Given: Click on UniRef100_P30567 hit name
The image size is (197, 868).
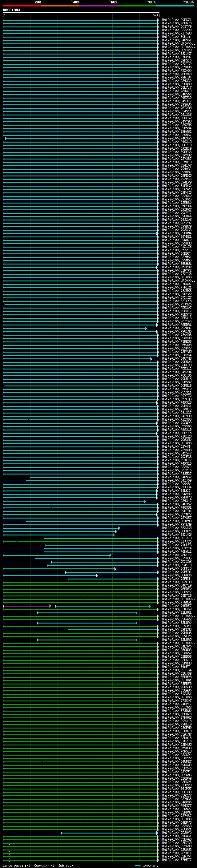Looking at the screenshot, I should click(176, 135).
